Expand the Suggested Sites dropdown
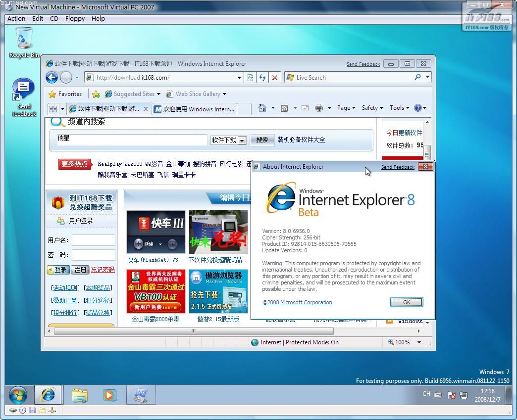The image size is (517, 420). [158, 94]
